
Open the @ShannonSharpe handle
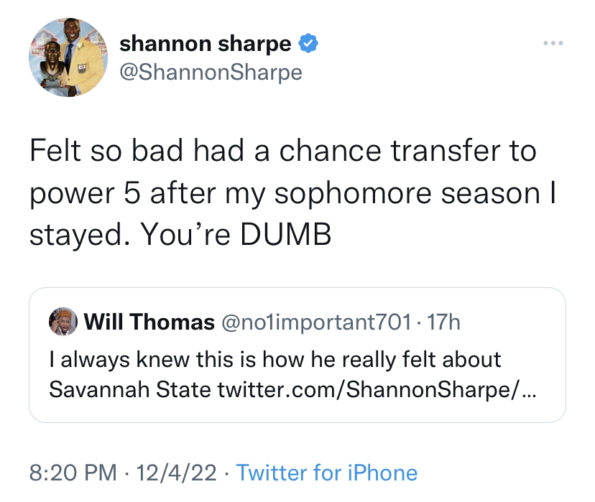click(x=211, y=72)
